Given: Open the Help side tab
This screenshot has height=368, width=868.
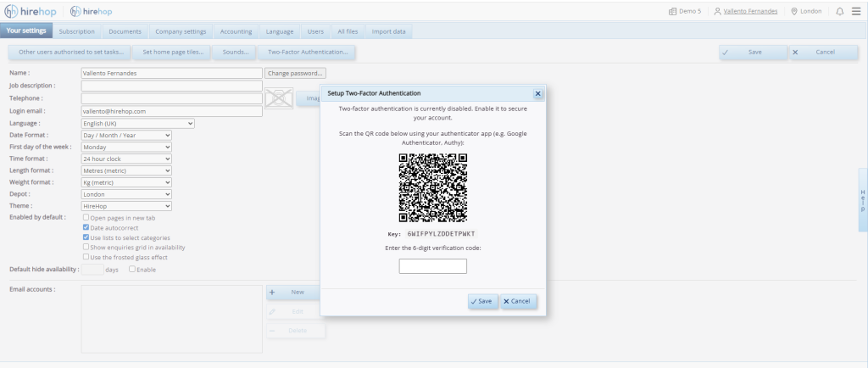Looking at the screenshot, I should (x=862, y=200).
